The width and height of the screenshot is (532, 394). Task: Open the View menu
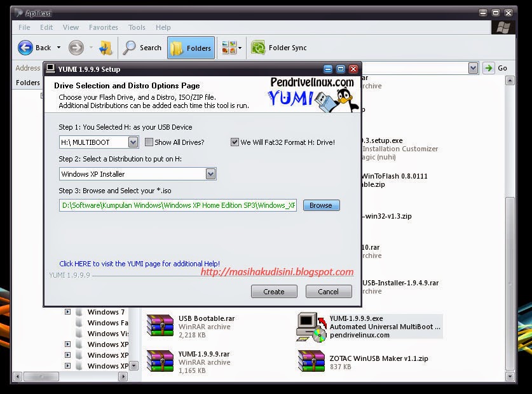71,27
